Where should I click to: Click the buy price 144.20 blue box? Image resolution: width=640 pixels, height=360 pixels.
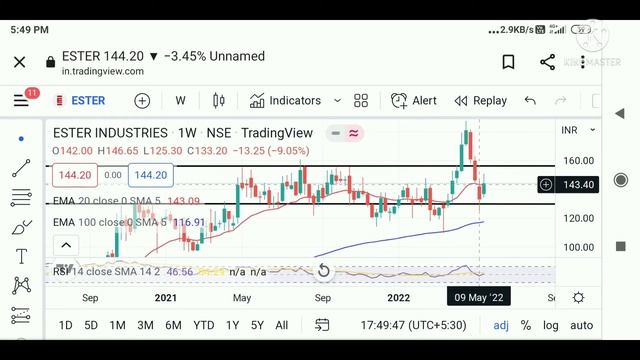151,175
